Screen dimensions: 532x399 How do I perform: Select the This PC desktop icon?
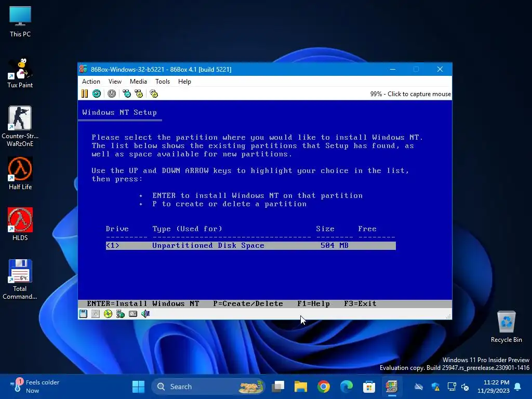(x=20, y=21)
